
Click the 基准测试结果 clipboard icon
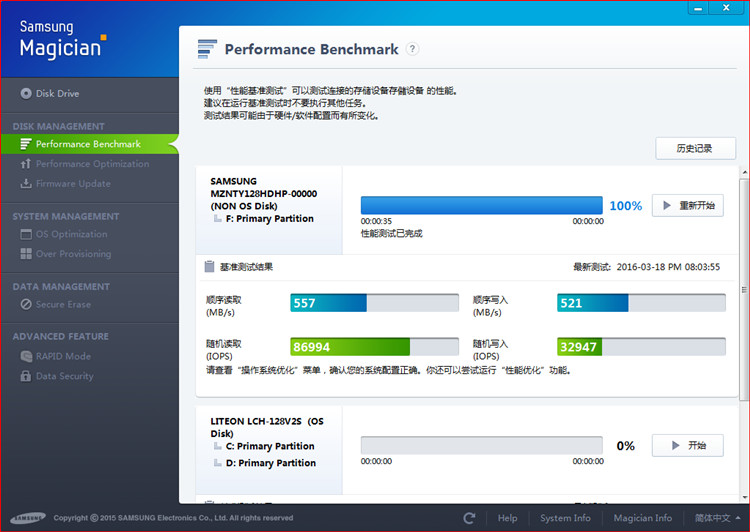click(x=210, y=266)
